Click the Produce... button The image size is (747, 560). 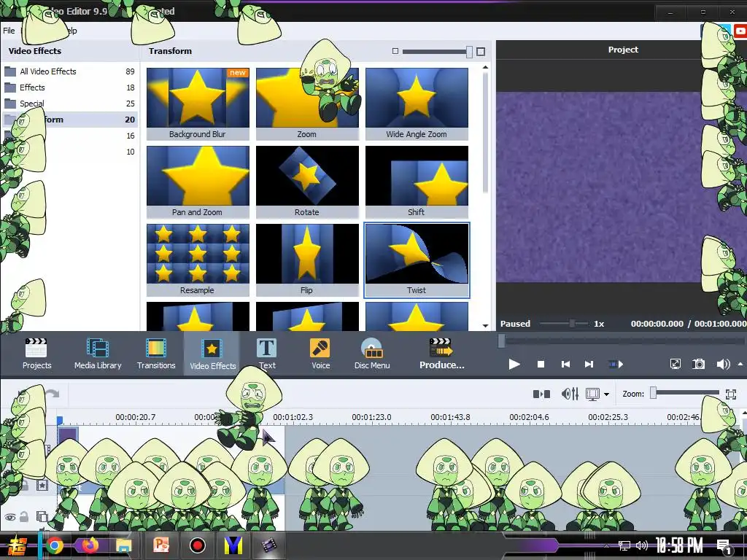tap(441, 353)
